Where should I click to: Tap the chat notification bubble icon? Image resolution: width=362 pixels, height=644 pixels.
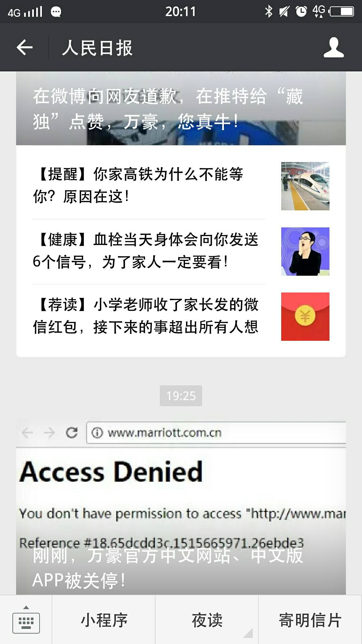point(56,12)
